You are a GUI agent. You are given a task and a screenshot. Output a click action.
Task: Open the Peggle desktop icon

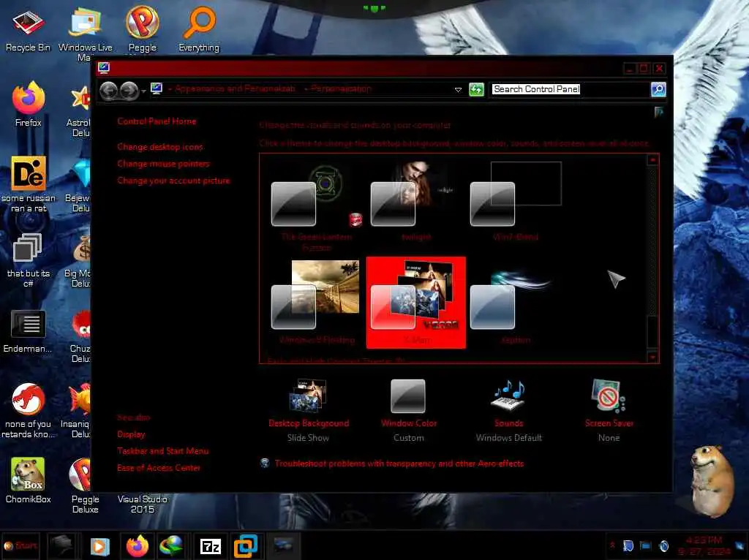point(143,29)
